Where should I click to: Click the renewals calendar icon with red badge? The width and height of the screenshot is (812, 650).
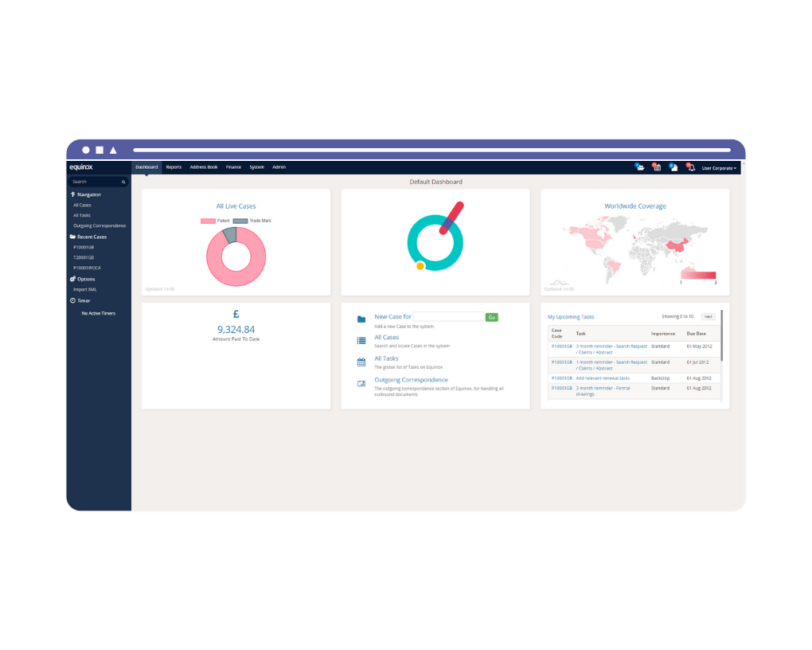[657, 166]
